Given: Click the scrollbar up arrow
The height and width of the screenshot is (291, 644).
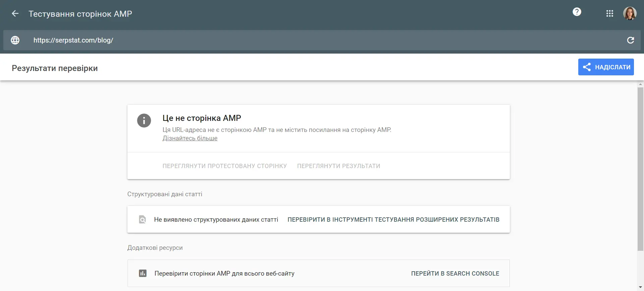Looking at the screenshot, I should (x=640, y=84).
